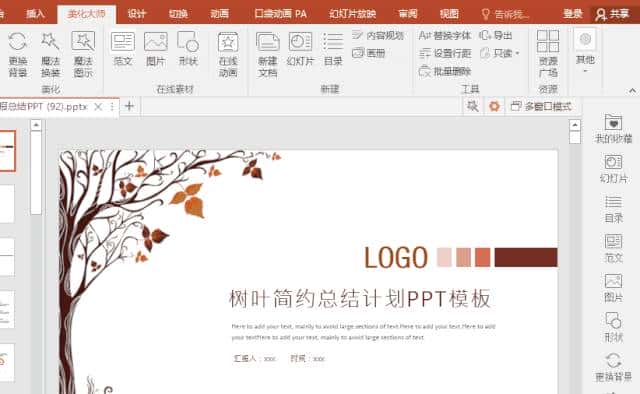Click the main editor scroll-up arrow
The height and width of the screenshot is (394, 640).
[x=575, y=125]
